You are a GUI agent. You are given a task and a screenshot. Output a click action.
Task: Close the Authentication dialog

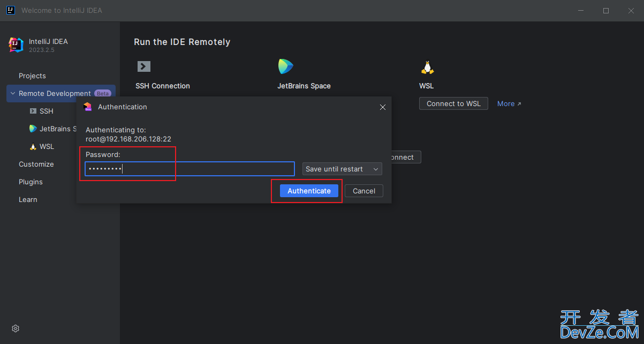(x=382, y=107)
